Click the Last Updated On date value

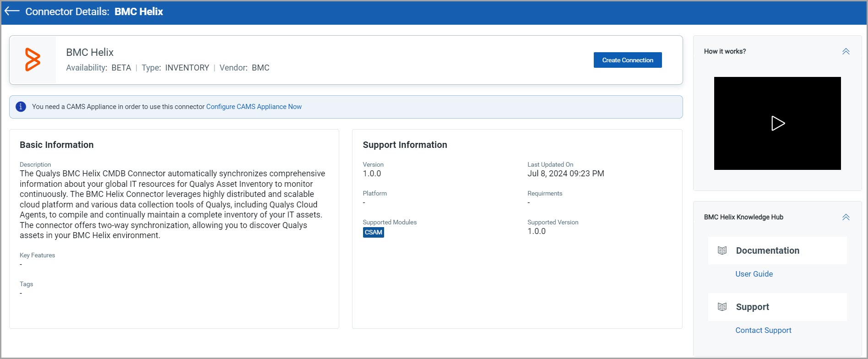point(565,174)
